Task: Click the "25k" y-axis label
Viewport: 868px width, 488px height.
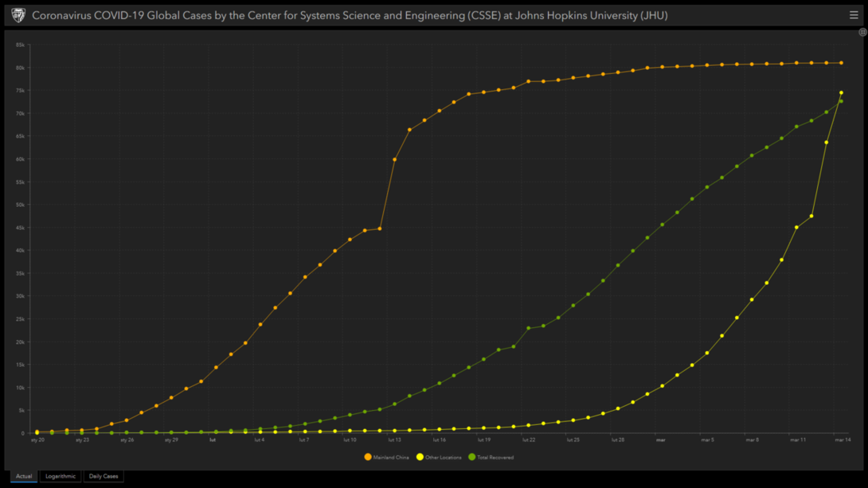Action: coord(21,319)
